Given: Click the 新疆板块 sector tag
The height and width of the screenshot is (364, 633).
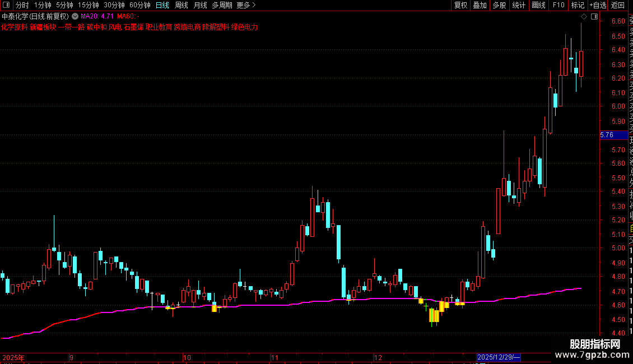Looking at the screenshot, I should pos(43,27).
